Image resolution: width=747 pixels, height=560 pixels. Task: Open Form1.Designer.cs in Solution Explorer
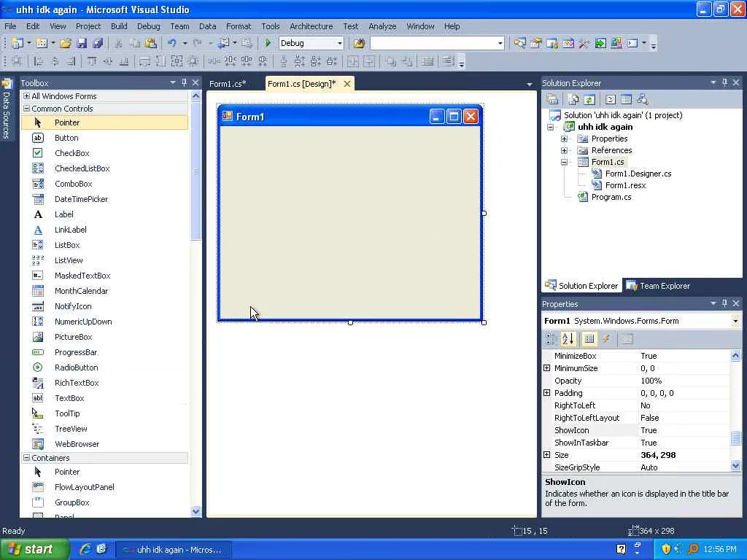point(638,174)
